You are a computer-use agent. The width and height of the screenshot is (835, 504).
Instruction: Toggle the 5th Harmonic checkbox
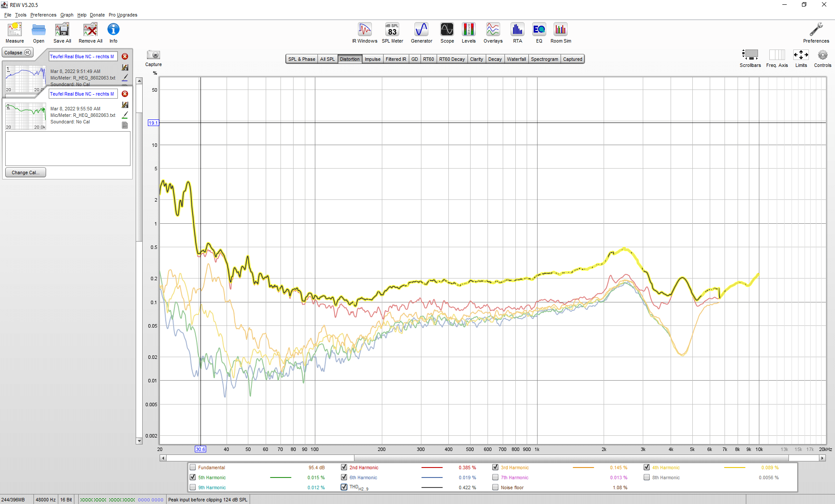(193, 477)
